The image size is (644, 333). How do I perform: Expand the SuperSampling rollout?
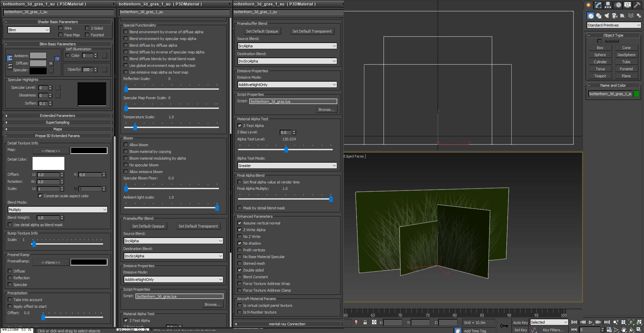pyautogui.click(x=57, y=122)
